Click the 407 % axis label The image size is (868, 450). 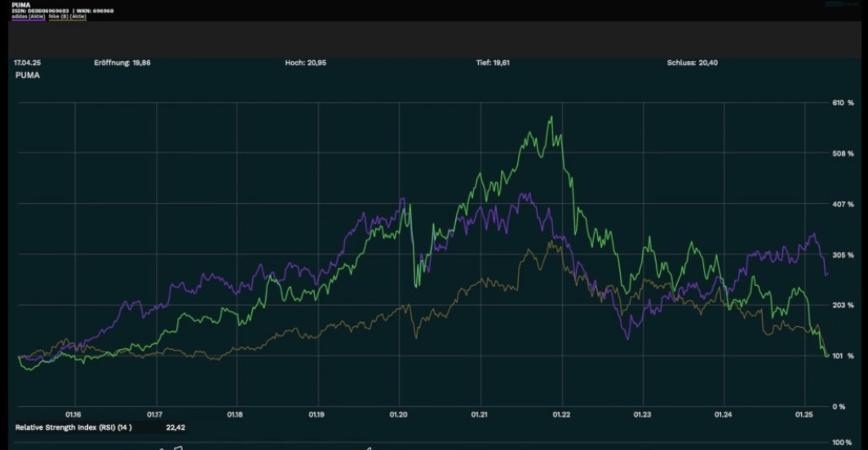843,205
